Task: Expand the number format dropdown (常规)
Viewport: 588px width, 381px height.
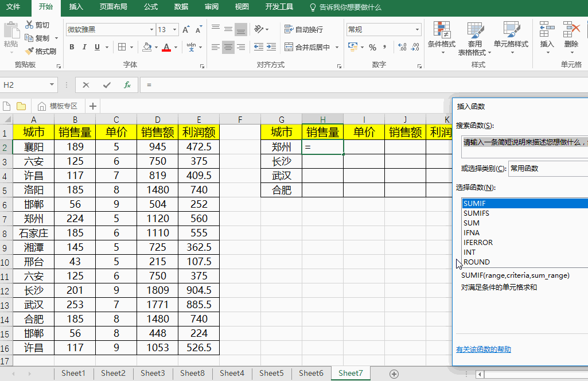Action: (x=417, y=29)
